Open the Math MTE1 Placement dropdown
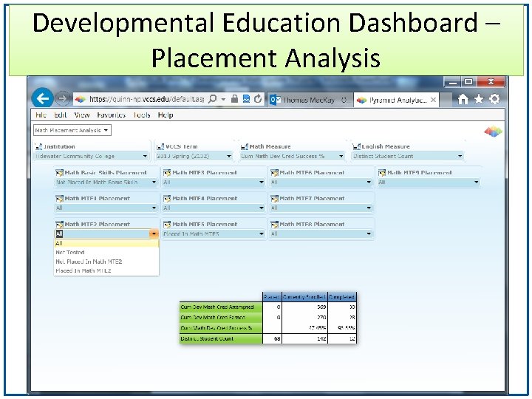The height and width of the screenshot is (399, 532). [154, 208]
